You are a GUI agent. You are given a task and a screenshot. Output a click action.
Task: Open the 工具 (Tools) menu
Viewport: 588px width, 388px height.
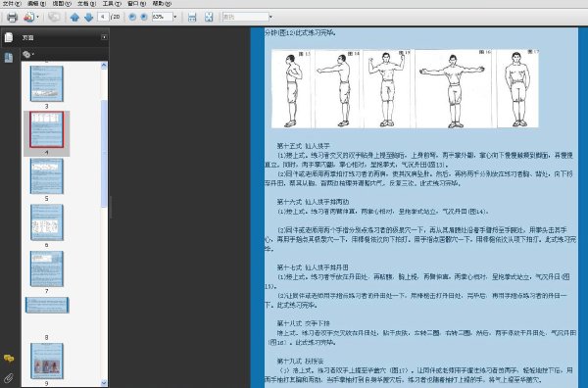112,4
